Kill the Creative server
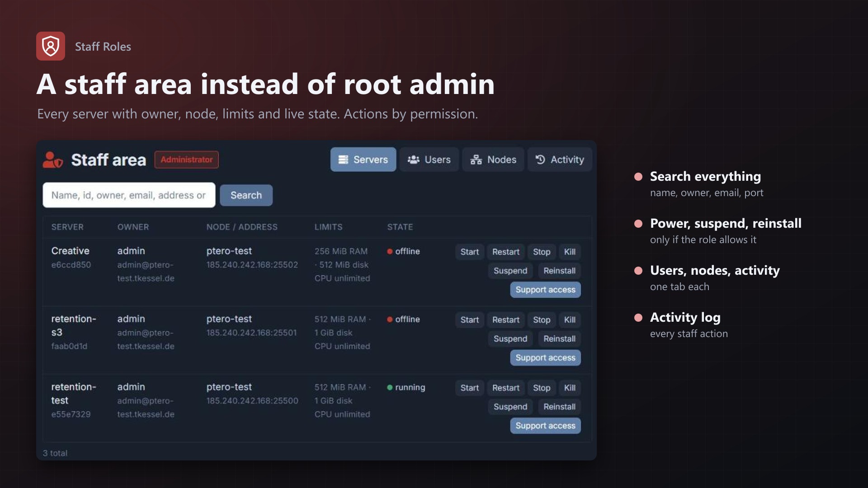Viewport: 868px width, 488px height. 570,252
